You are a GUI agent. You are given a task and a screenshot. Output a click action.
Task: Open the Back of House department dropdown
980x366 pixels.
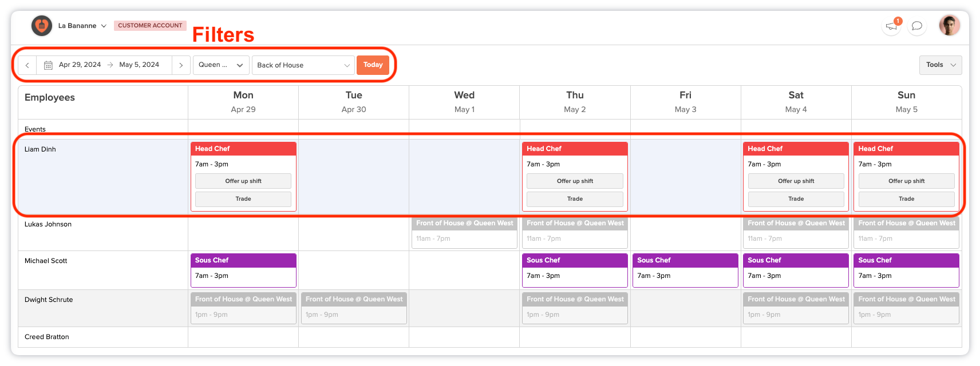pyautogui.click(x=303, y=65)
